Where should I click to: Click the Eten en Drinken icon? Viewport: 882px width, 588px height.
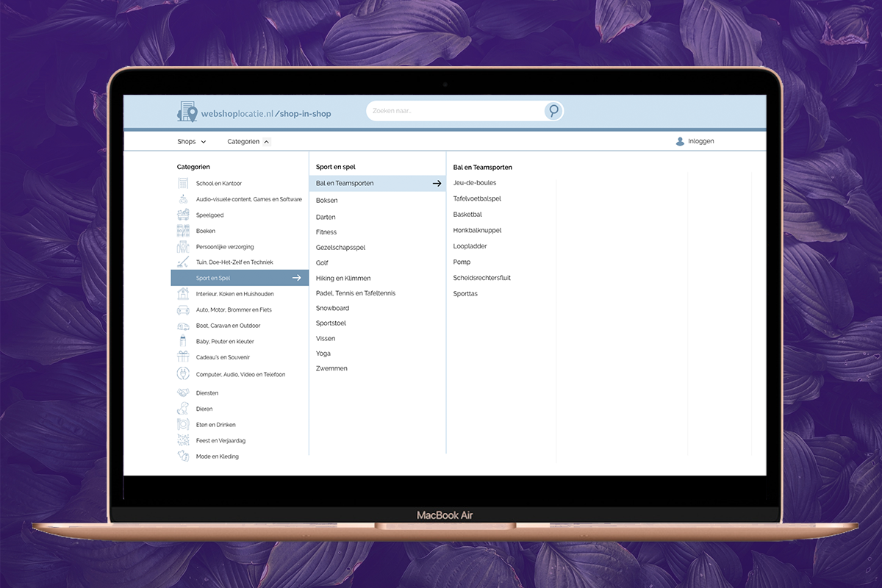183,424
